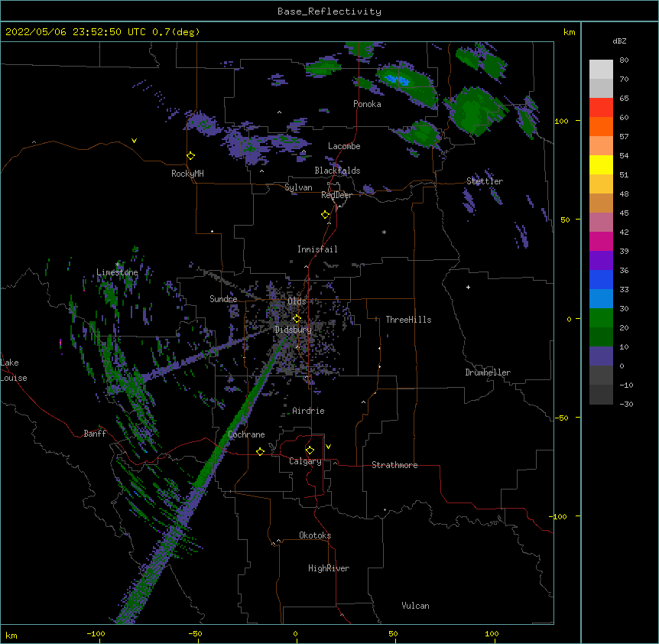The width and height of the screenshot is (659, 644).
Task: Click the Stettler city label
Action: click(485, 181)
